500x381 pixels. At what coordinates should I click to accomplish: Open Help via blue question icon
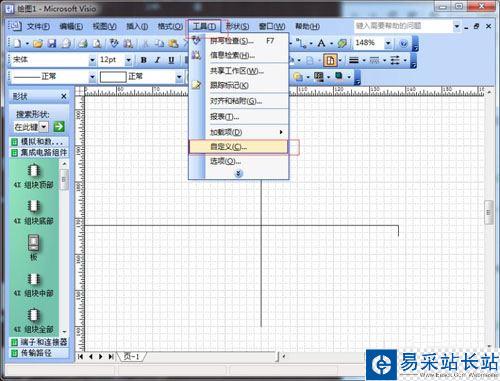pos(403,43)
